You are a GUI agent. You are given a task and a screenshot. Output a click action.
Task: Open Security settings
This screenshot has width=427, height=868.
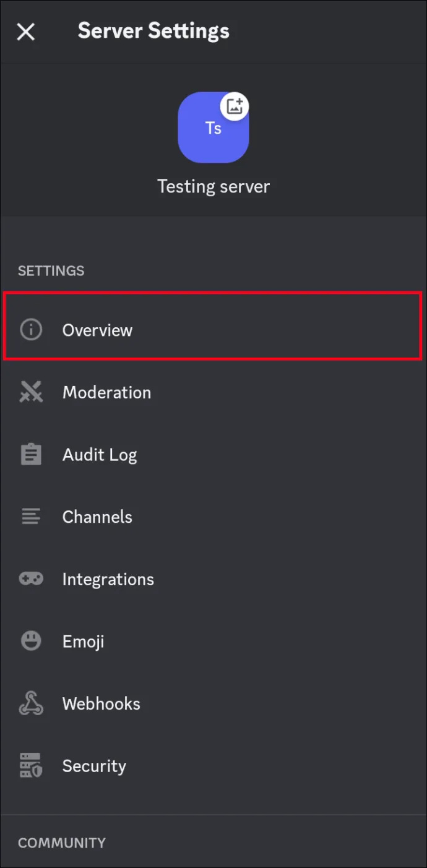tap(213, 765)
